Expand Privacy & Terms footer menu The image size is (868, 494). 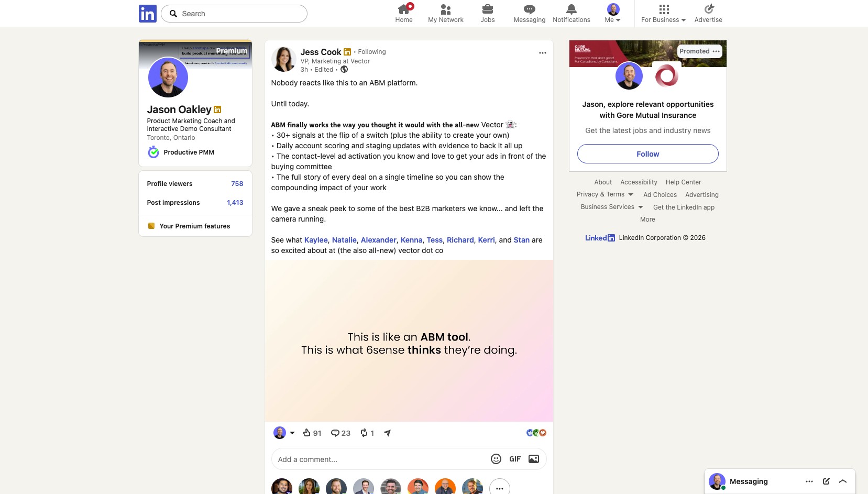tap(605, 194)
